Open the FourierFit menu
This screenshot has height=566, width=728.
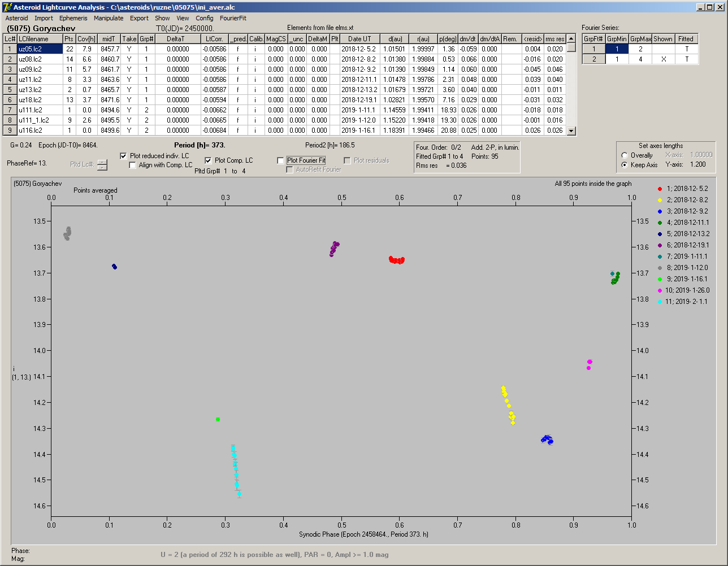[x=233, y=18]
